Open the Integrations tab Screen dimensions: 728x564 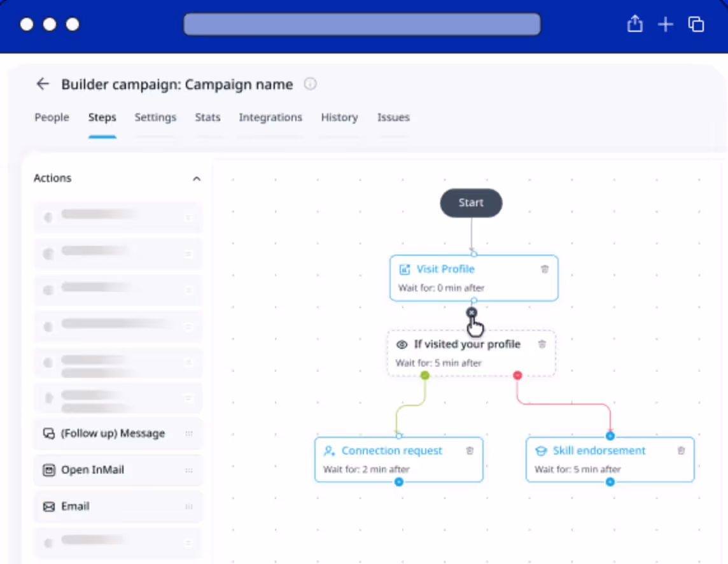(270, 117)
